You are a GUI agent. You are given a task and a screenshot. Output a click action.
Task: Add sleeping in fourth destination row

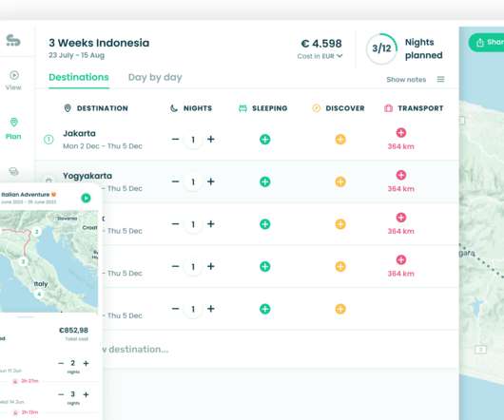265,266
